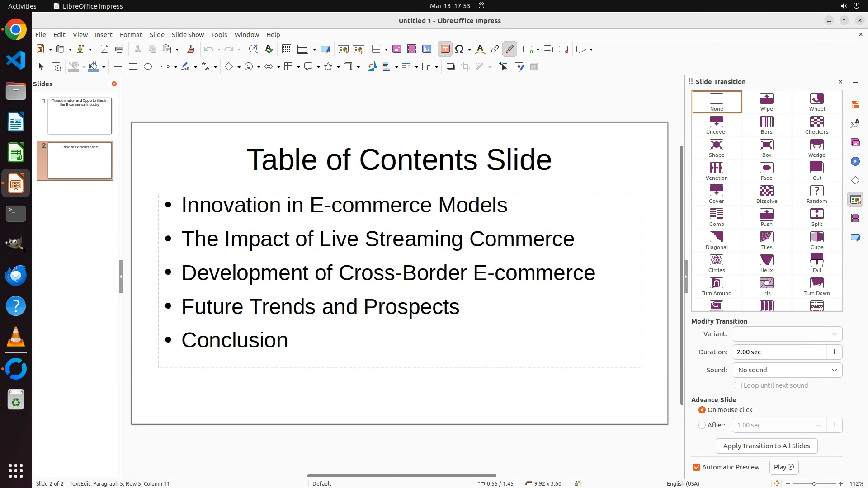
Task: Open the Display Views dropdown arrow
Action: coord(314,49)
